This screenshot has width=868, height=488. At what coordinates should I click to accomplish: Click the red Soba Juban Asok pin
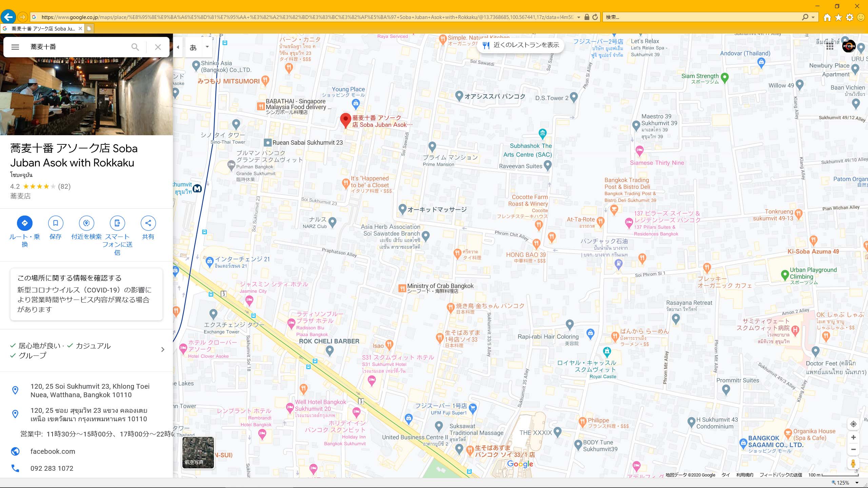click(345, 120)
